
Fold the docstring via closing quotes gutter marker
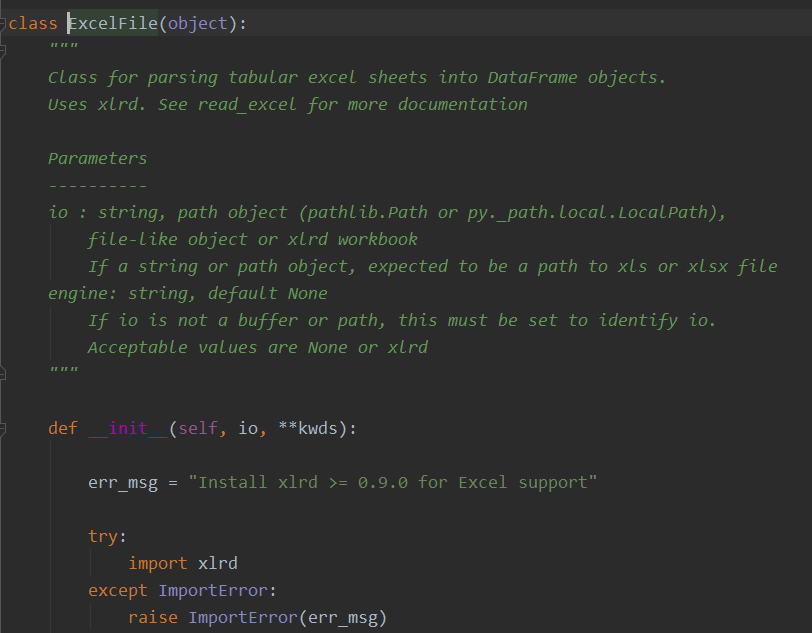click(2, 373)
